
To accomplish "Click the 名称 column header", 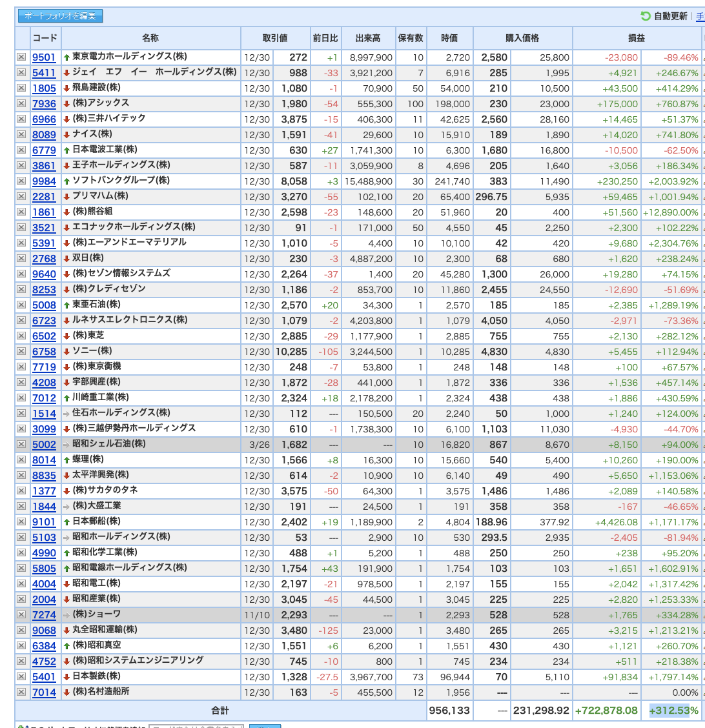I will [x=150, y=38].
